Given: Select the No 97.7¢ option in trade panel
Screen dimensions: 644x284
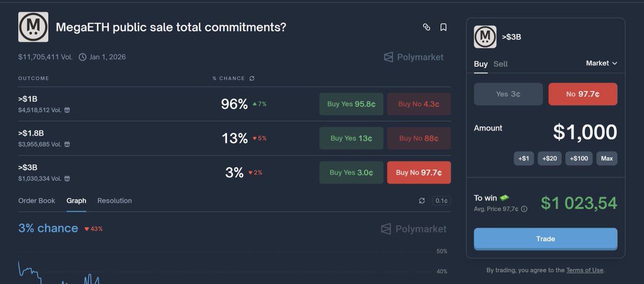Looking at the screenshot, I should coord(583,94).
